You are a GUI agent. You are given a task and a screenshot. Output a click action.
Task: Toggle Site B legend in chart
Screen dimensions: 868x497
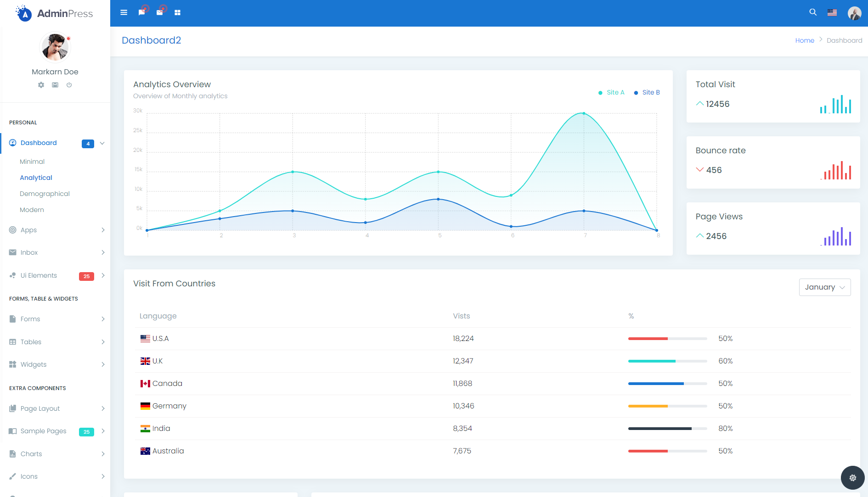point(647,92)
